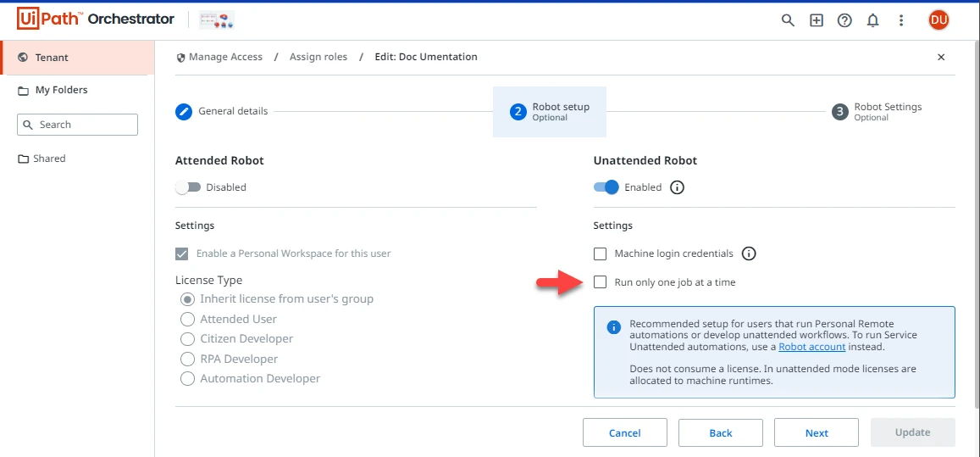Select Attended User license type

187,320
